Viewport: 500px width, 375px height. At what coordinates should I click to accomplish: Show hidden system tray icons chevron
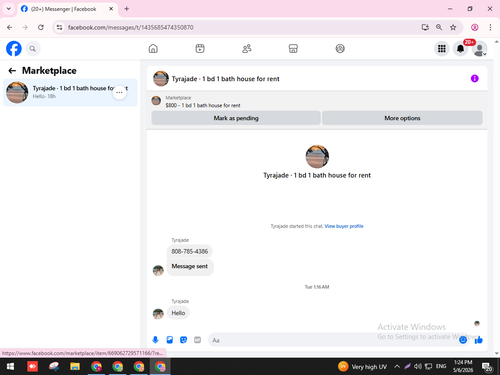[397, 367]
